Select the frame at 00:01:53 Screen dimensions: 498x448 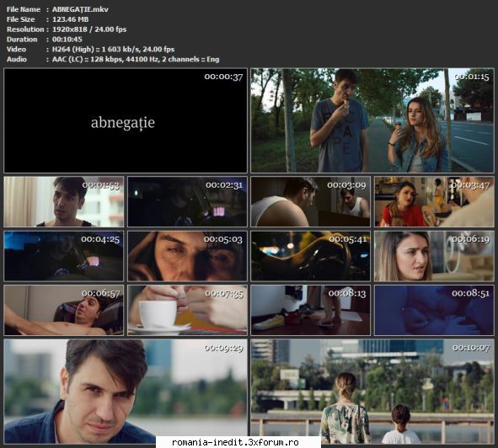(x=64, y=201)
